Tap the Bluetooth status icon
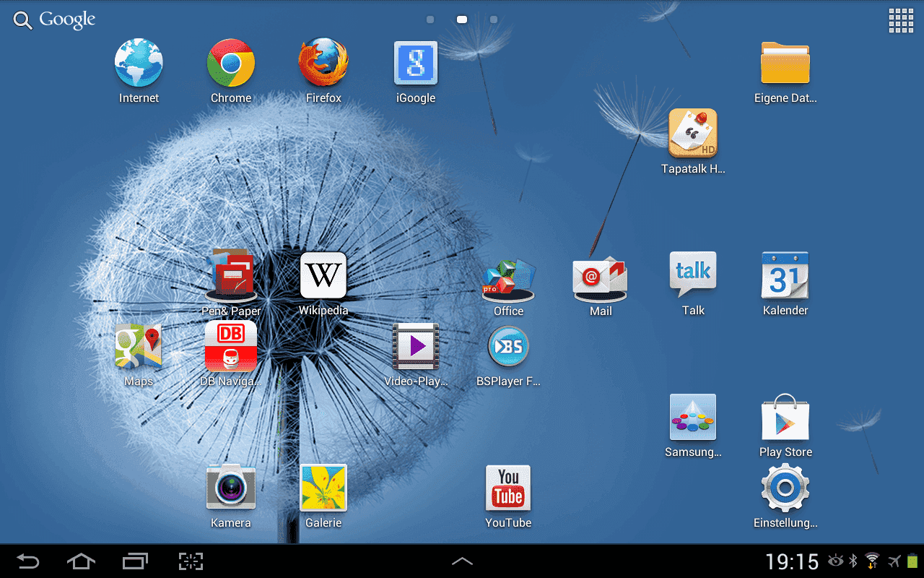Image resolution: width=924 pixels, height=578 pixels. (853, 561)
